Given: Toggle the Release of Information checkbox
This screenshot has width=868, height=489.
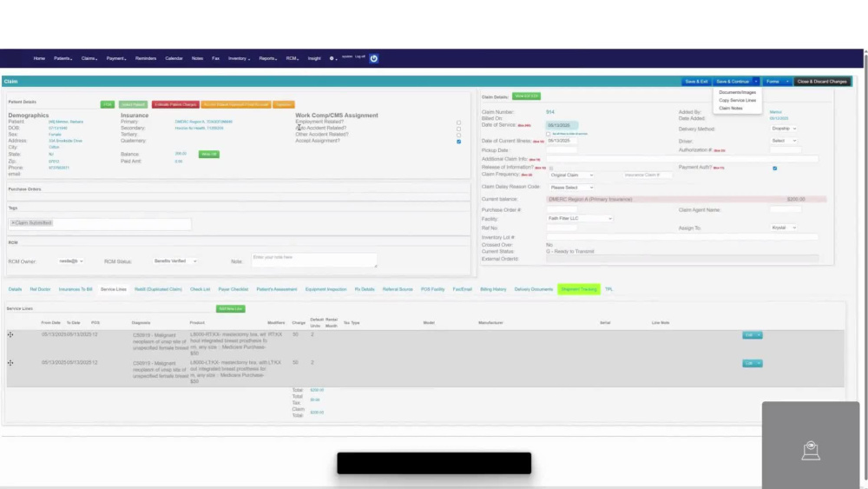Looking at the screenshot, I should [551, 168].
